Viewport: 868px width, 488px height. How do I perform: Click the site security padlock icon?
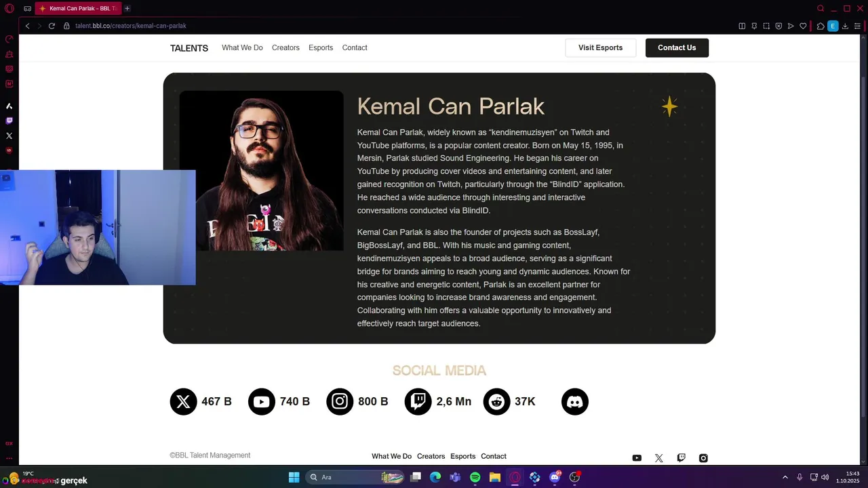[x=66, y=26]
